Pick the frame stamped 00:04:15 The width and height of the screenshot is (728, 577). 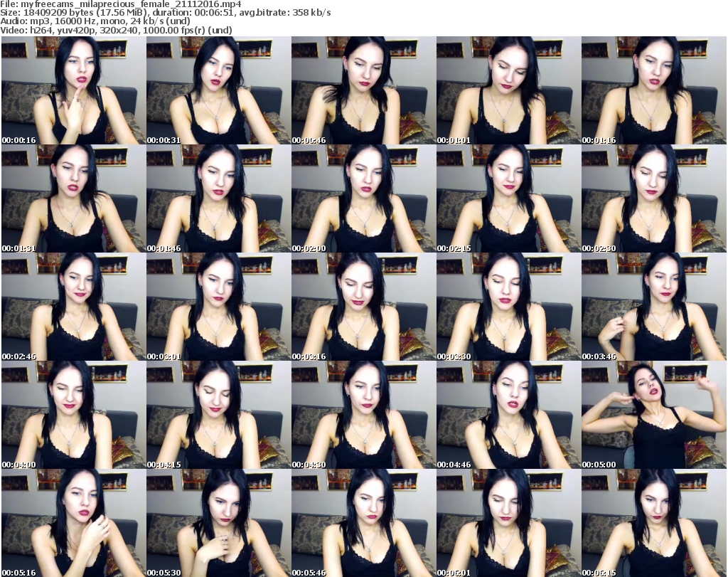pos(218,415)
